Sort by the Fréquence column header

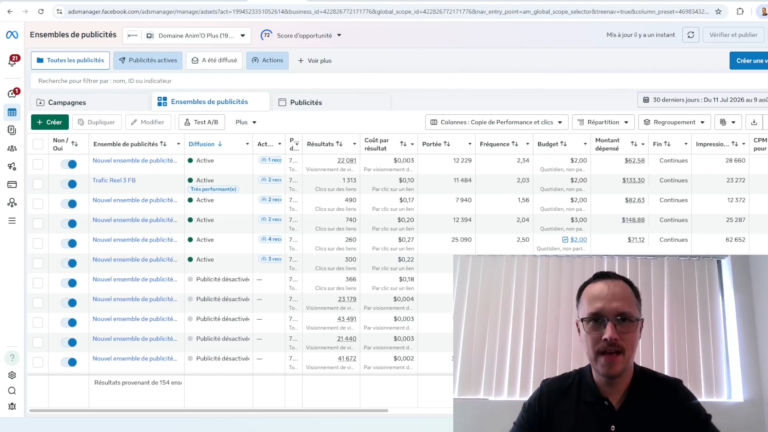pos(499,144)
